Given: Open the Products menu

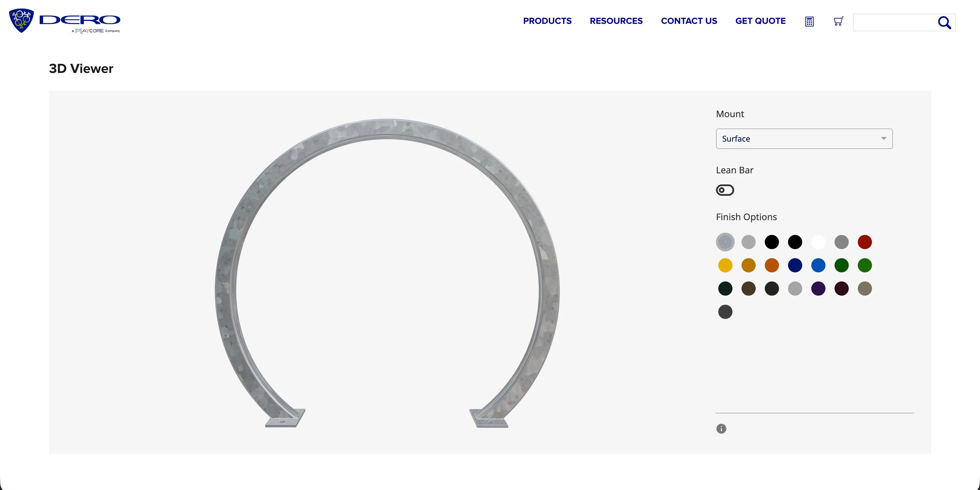Looking at the screenshot, I should coord(547,21).
